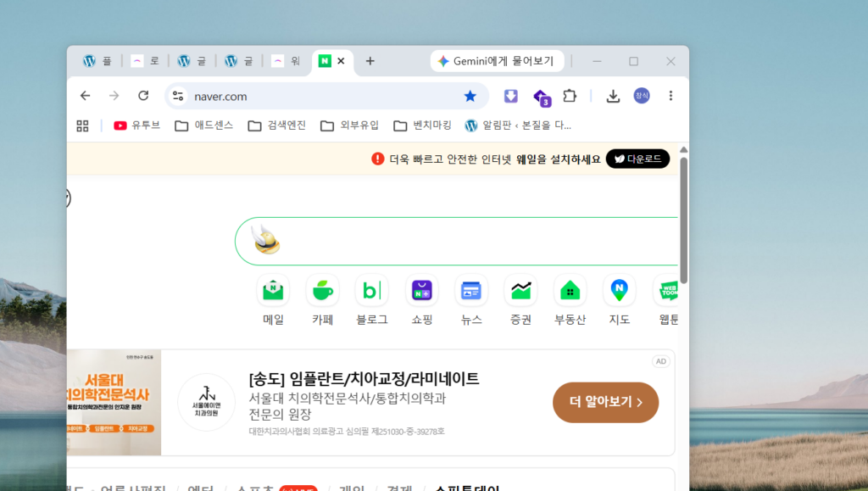Click the naver.com address bar
Viewport: 868px width, 491px height.
(326, 97)
